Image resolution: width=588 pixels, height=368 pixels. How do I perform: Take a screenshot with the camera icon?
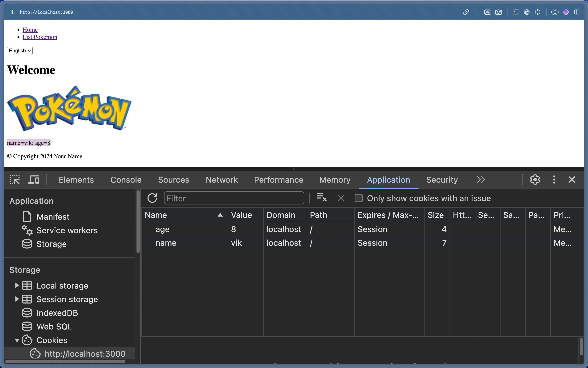click(499, 12)
